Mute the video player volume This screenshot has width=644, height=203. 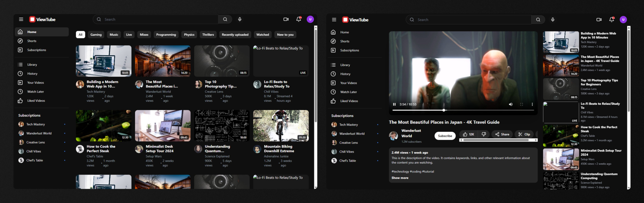(511, 104)
